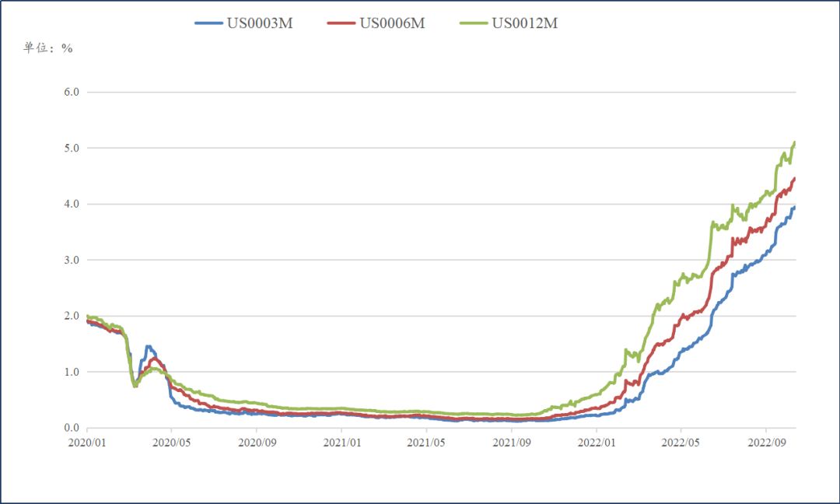Click the 6.0 y-axis label
The image size is (840, 504).
tap(72, 92)
